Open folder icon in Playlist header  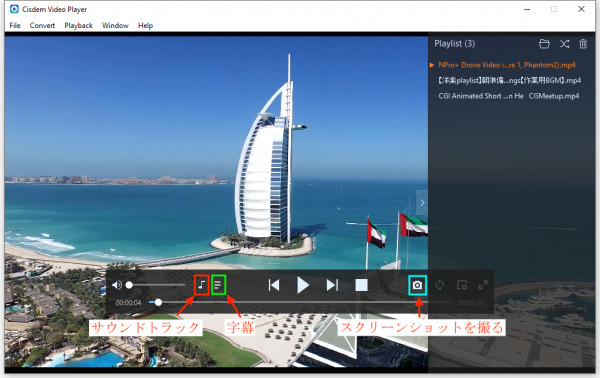click(x=544, y=44)
